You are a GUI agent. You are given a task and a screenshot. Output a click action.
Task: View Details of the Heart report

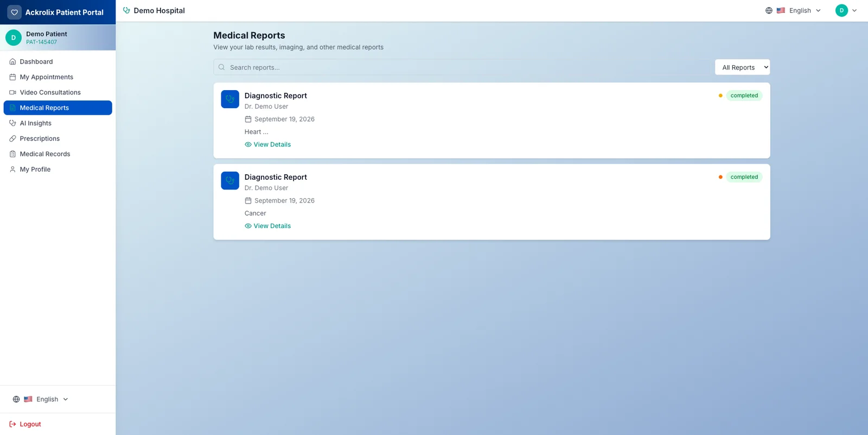pyautogui.click(x=268, y=144)
